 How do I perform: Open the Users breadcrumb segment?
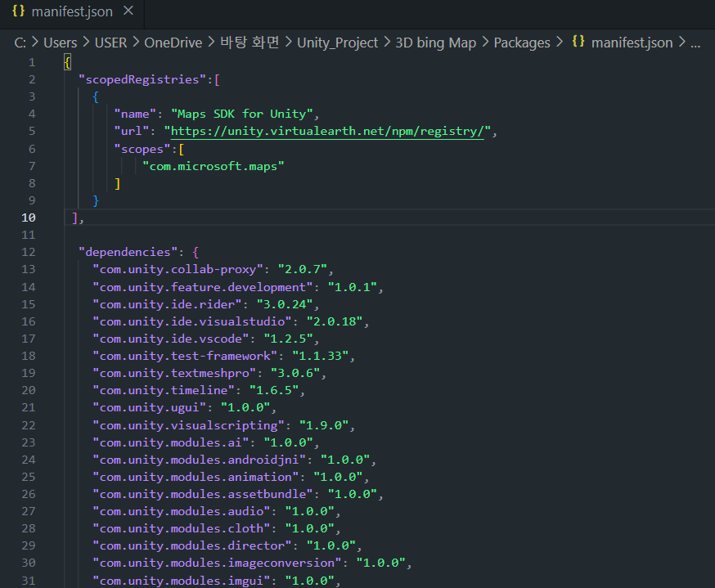(61, 43)
